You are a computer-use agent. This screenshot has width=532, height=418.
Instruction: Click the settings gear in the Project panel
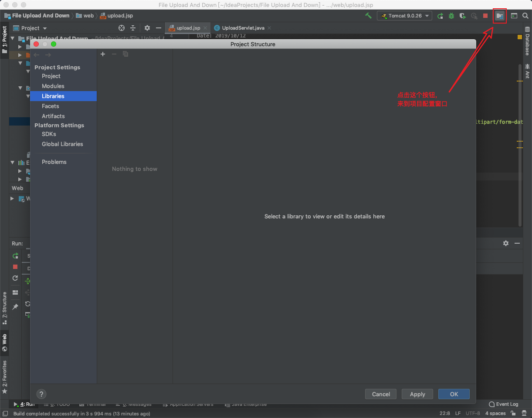click(147, 27)
